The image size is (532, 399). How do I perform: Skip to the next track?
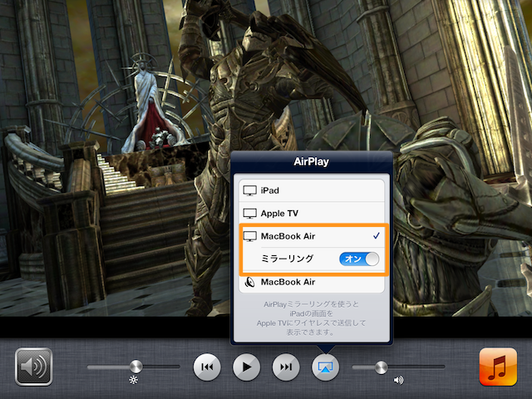[x=286, y=367]
